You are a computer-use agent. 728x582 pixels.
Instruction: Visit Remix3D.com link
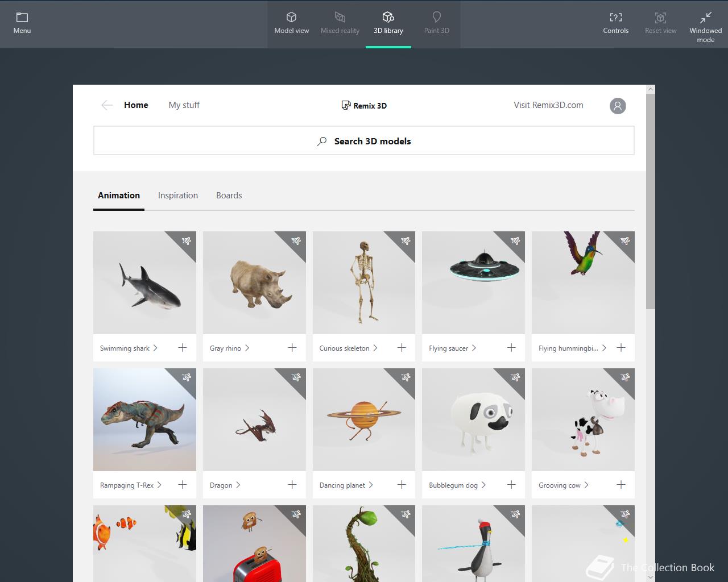548,105
